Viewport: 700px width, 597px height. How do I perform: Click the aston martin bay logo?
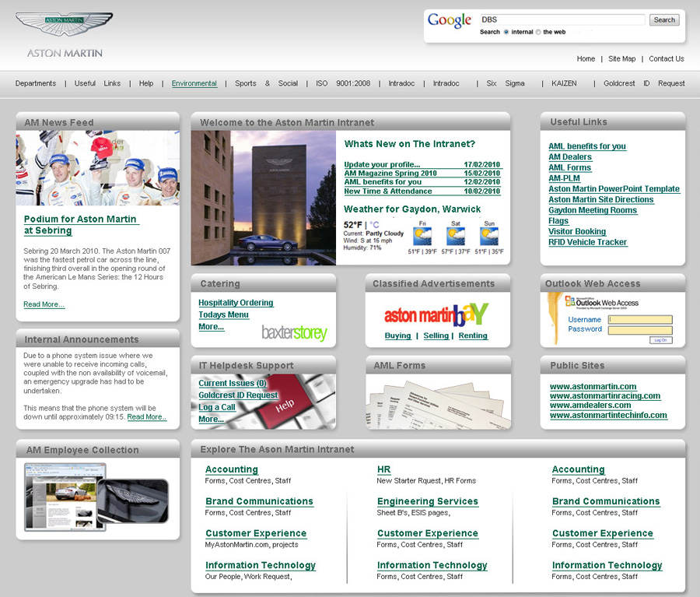click(436, 314)
